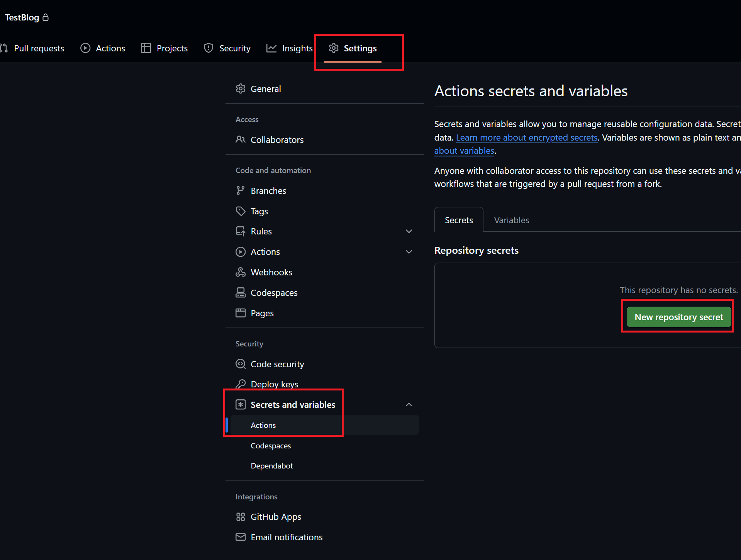The image size is (741, 560).
Task: Open Collaborators settings
Action: (324, 139)
